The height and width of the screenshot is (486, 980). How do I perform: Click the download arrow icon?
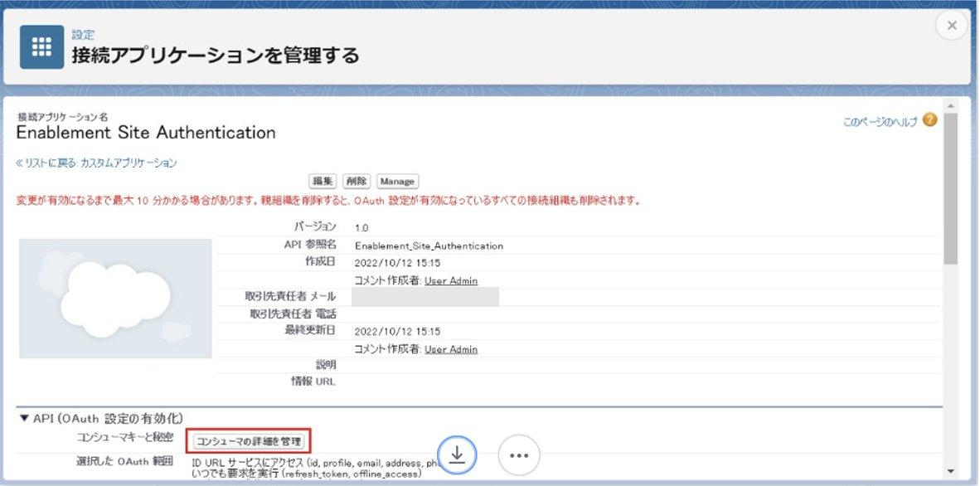pos(457,454)
